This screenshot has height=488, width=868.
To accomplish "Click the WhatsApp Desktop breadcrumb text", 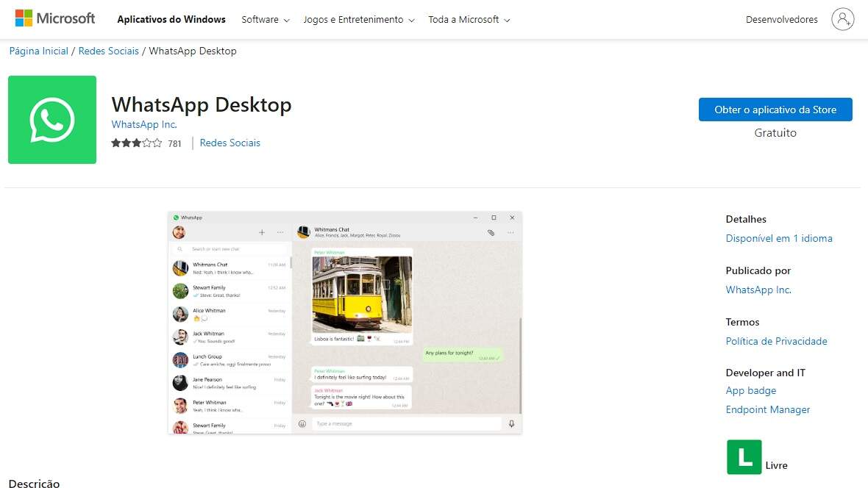I will pos(193,51).
